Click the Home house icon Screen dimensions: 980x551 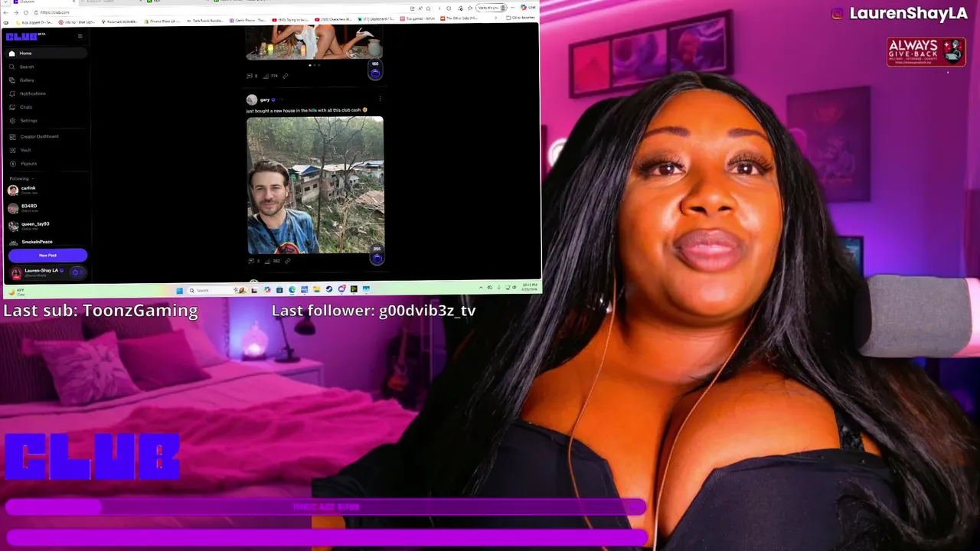click(12, 54)
